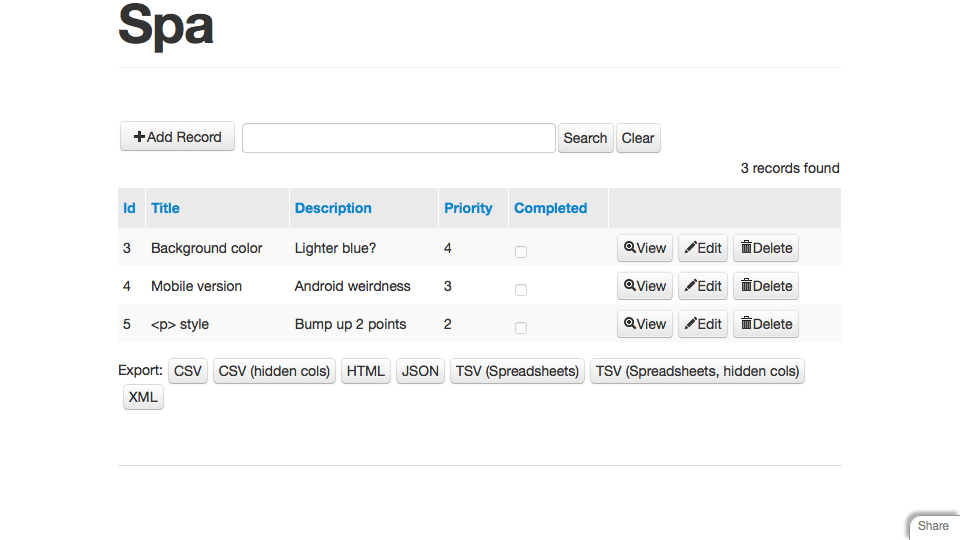960x540 pixels.
Task: Sort records by Description header
Action: click(333, 208)
